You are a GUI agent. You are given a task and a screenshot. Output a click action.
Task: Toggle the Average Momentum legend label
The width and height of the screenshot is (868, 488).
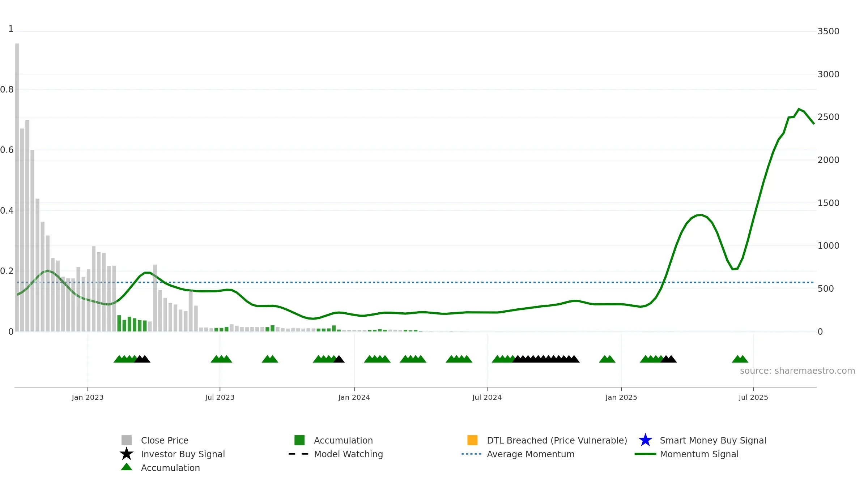[531, 454]
